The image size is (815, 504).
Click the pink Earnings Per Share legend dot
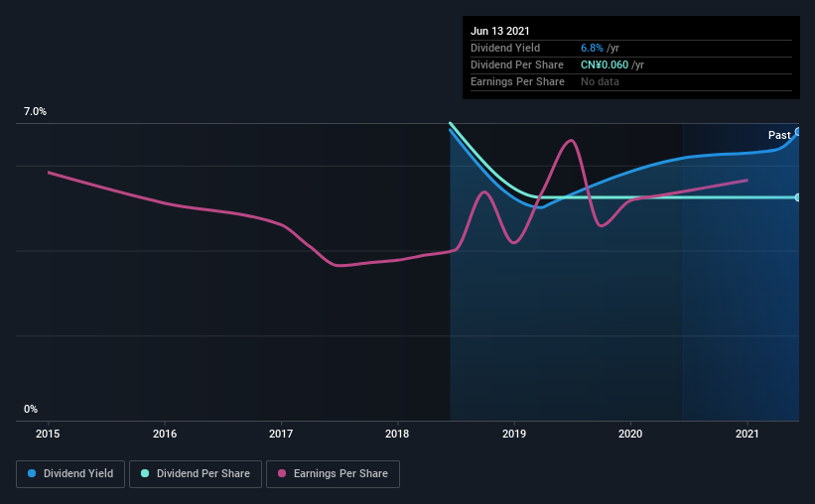coord(282,474)
